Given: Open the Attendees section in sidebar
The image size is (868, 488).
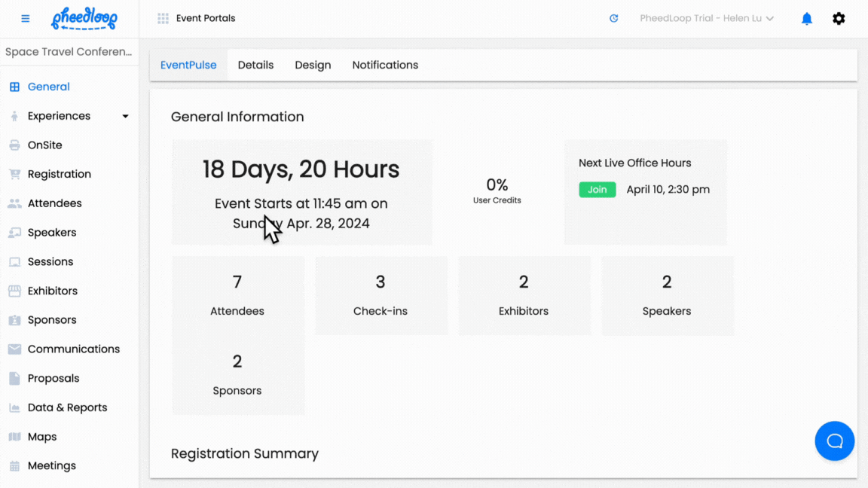Looking at the screenshot, I should 56,203.
